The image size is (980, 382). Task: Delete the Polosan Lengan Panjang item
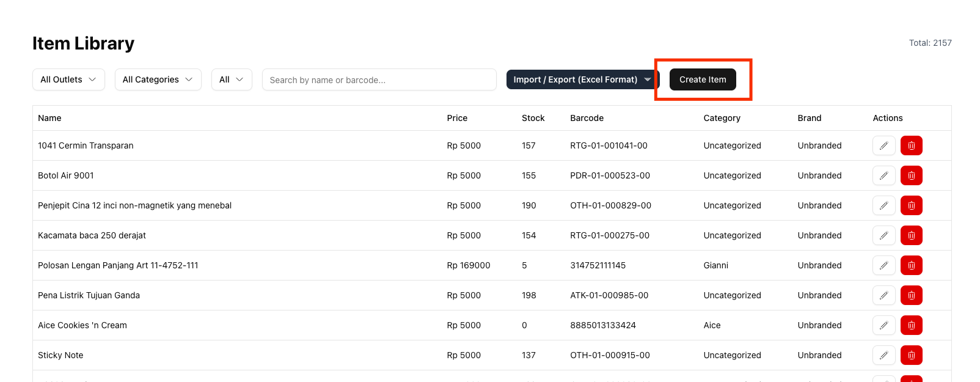[911, 265]
